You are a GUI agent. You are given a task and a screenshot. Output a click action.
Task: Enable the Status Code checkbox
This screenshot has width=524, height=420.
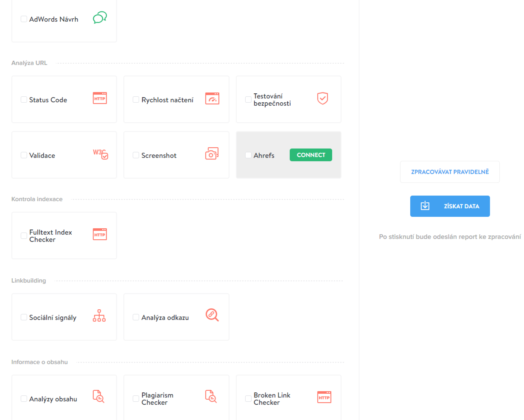[x=24, y=100]
